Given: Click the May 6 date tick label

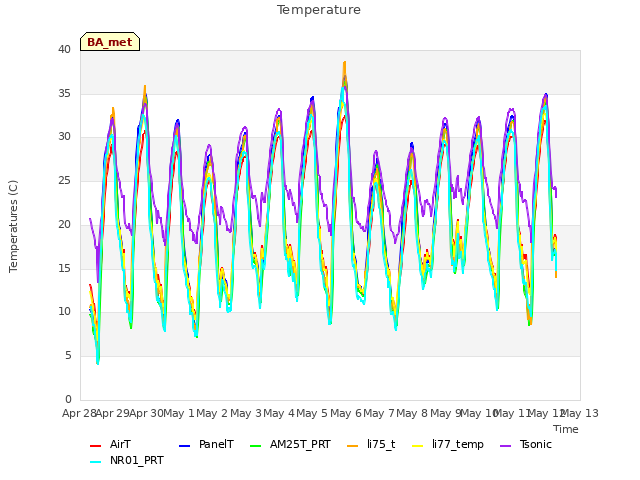Looking at the screenshot, I should [346, 413].
